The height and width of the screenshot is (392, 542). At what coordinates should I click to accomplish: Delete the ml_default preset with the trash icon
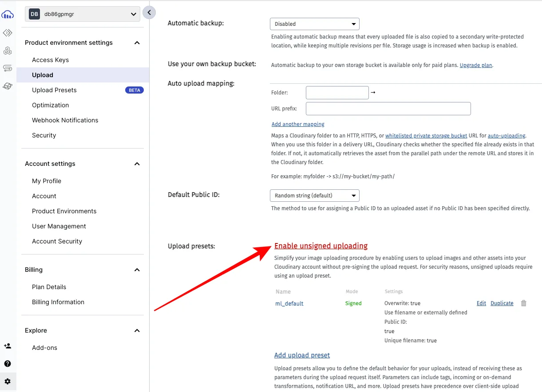pos(523,303)
